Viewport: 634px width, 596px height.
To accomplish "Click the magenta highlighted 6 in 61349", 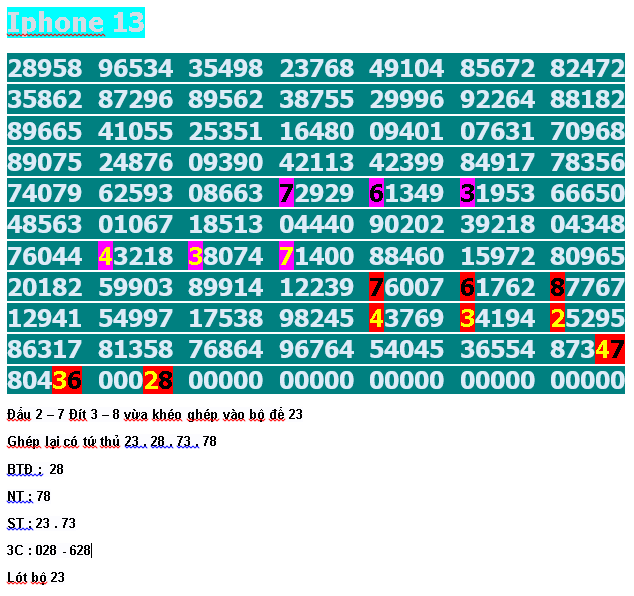I will coord(377,194).
